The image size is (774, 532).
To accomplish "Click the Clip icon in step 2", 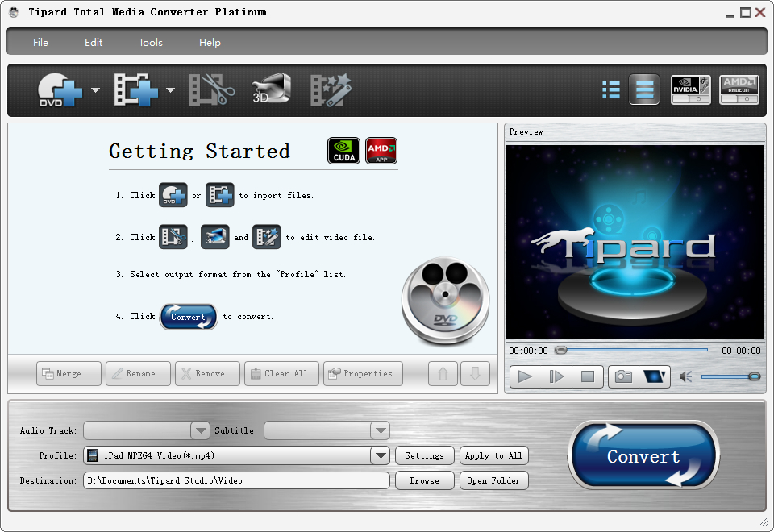I will pos(173,237).
